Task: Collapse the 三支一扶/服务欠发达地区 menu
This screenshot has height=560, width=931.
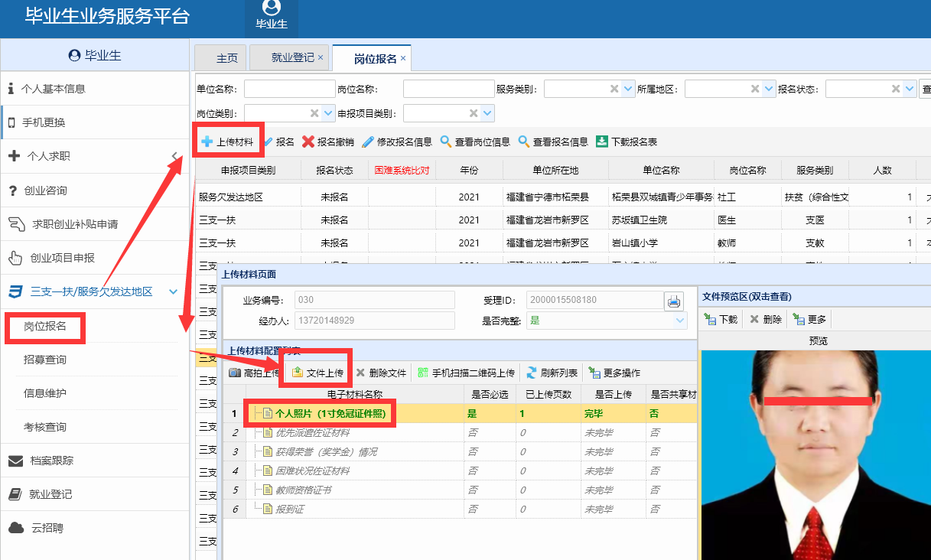Action: [174, 291]
